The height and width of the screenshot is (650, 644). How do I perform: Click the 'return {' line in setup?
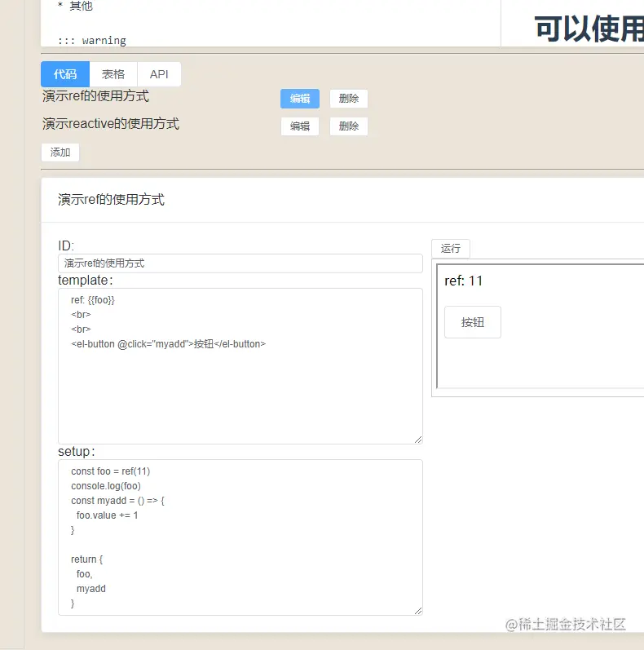click(x=86, y=559)
